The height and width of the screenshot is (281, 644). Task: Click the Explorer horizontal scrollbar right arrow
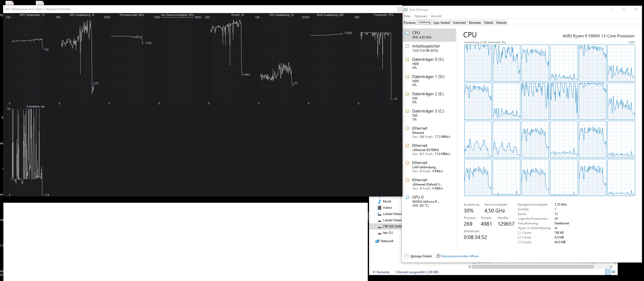pyautogui.click(x=611, y=267)
